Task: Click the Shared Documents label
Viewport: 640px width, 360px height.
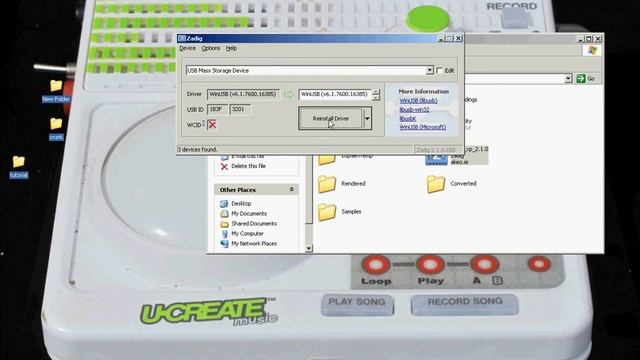Action: click(x=254, y=224)
